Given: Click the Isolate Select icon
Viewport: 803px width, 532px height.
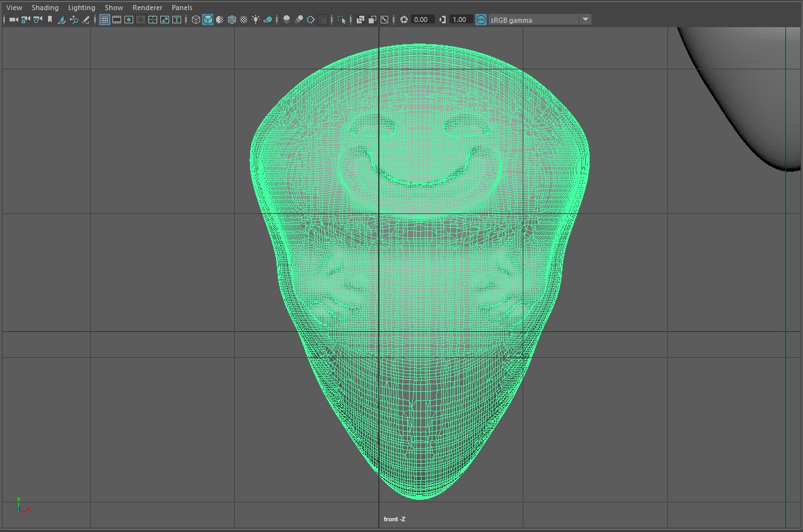Looking at the screenshot, I should [342, 20].
